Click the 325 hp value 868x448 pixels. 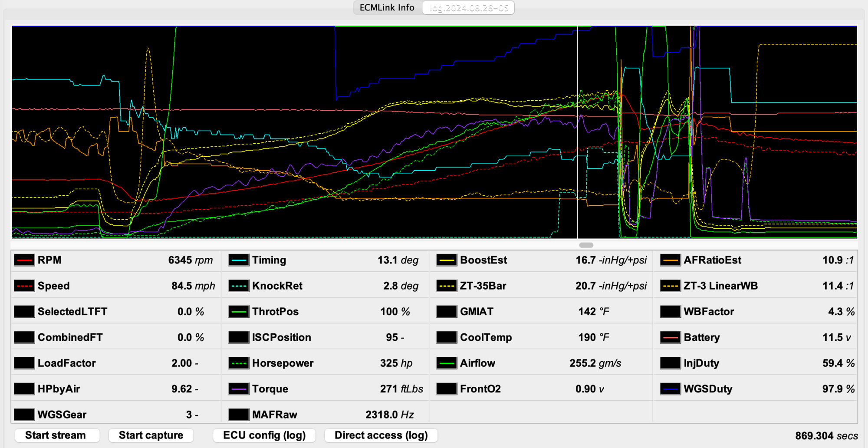[x=396, y=363]
